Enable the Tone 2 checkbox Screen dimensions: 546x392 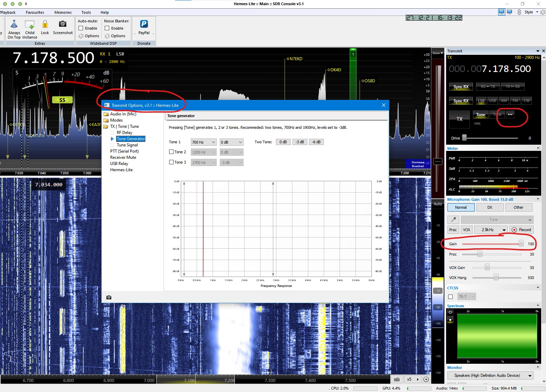point(171,152)
